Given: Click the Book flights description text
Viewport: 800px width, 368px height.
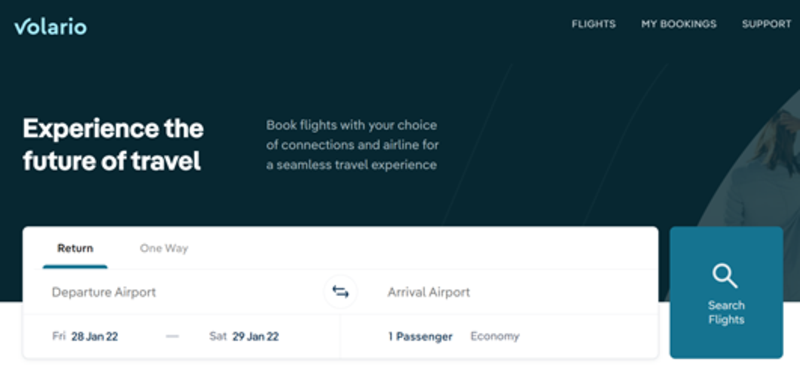Looking at the screenshot, I should (353, 145).
